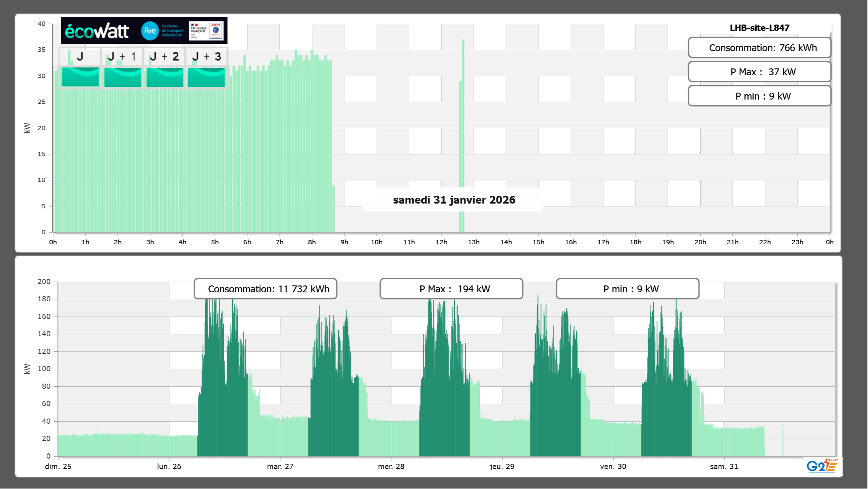Click the J + 1 green signal tile
The width and height of the screenshot is (868, 489).
click(x=122, y=77)
